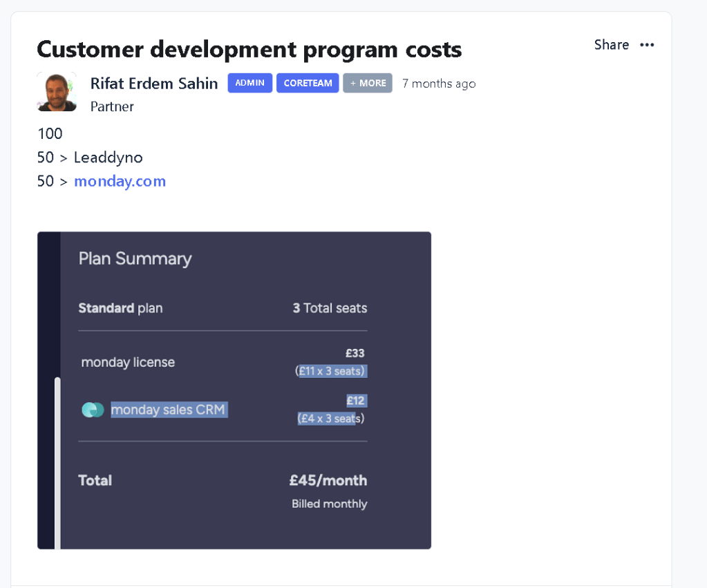Viewport: 707px width, 588px height.
Task: Open the monday.com link
Action: (x=120, y=181)
